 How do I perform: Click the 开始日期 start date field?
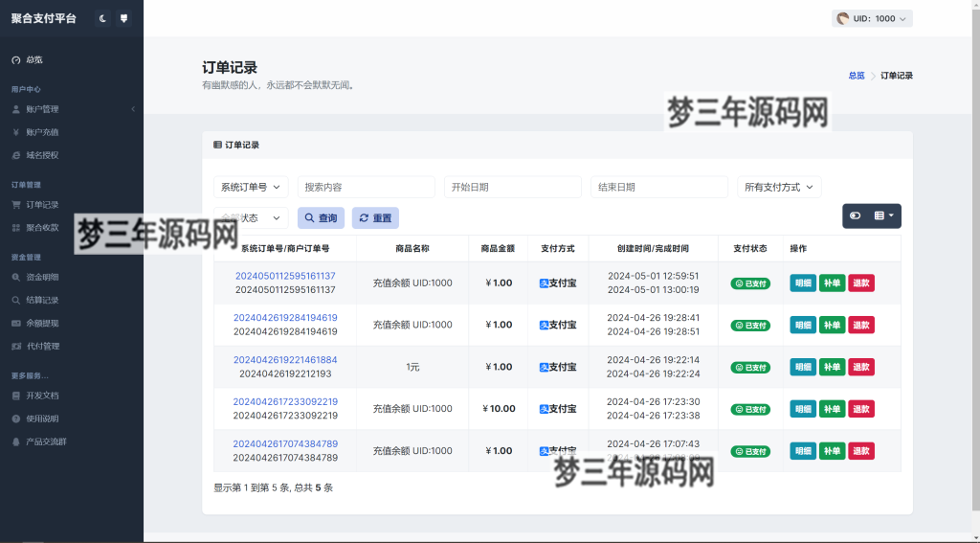click(512, 187)
